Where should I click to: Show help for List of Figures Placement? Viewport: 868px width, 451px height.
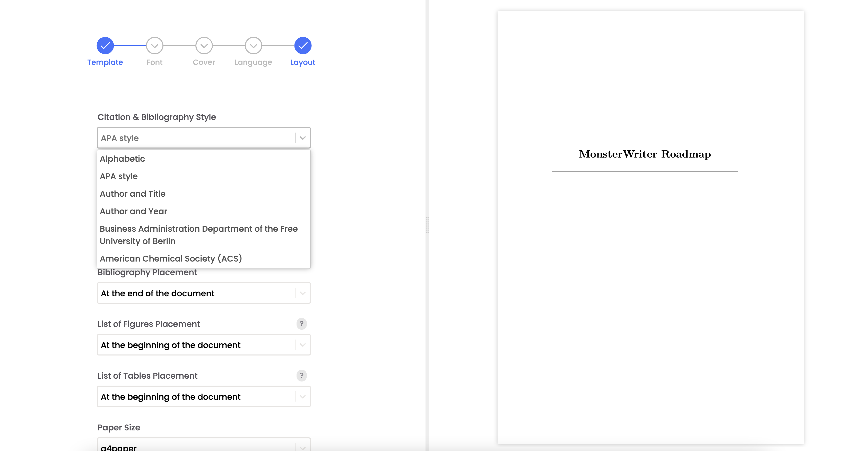[x=302, y=324]
